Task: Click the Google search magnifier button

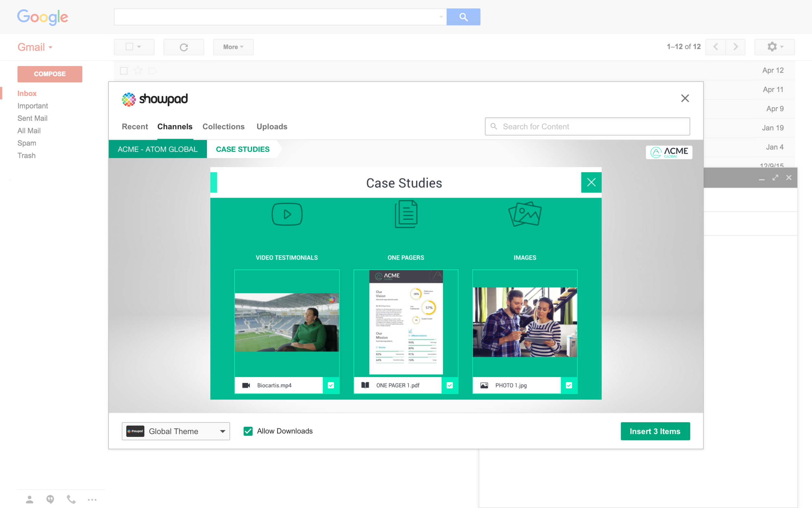Action: point(463,17)
